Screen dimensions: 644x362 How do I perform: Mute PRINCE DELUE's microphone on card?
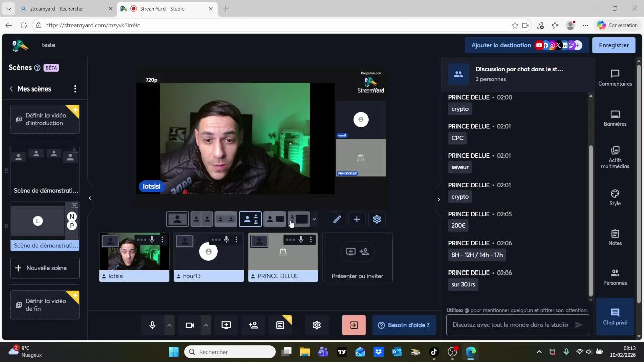click(301, 240)
